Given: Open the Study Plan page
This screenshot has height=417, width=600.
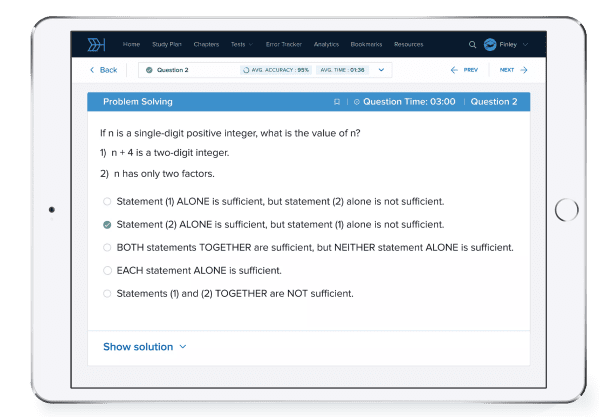Looking at the screenshot, I should pos(166,44).
